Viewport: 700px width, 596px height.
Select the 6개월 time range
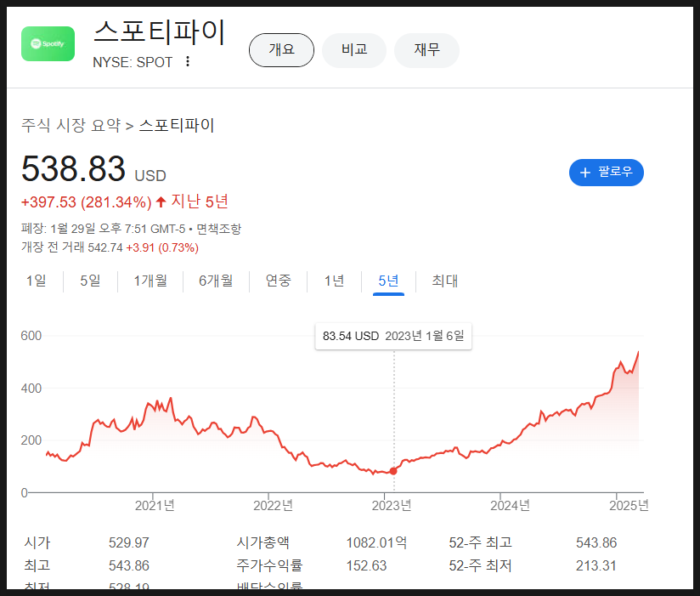click(x=216, y=281)
